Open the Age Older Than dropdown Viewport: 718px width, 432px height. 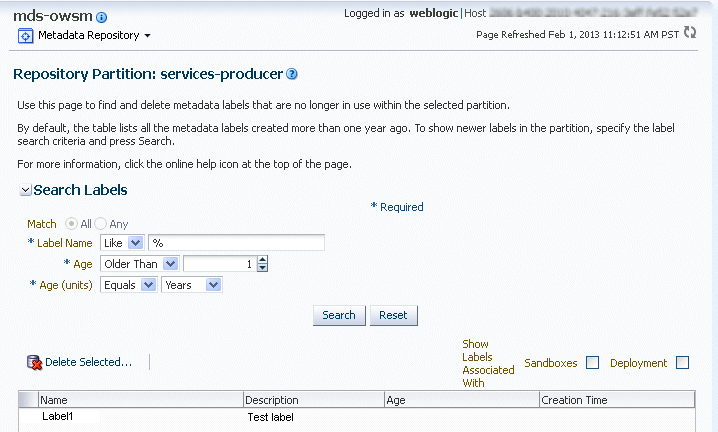pos(170,264)
